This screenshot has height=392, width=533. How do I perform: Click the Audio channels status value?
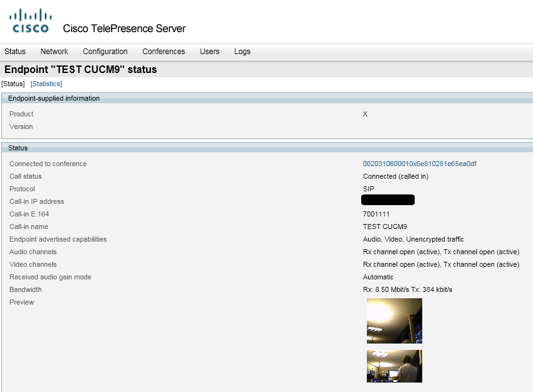[x=441, y=252]
